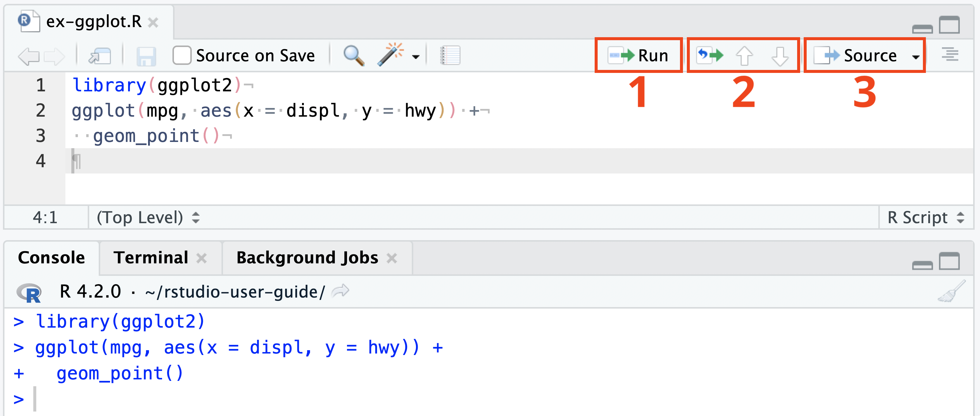The height and width of the screenshot is (416, 980).
Task: Click show in new window icon
Action: pos(99,56)
